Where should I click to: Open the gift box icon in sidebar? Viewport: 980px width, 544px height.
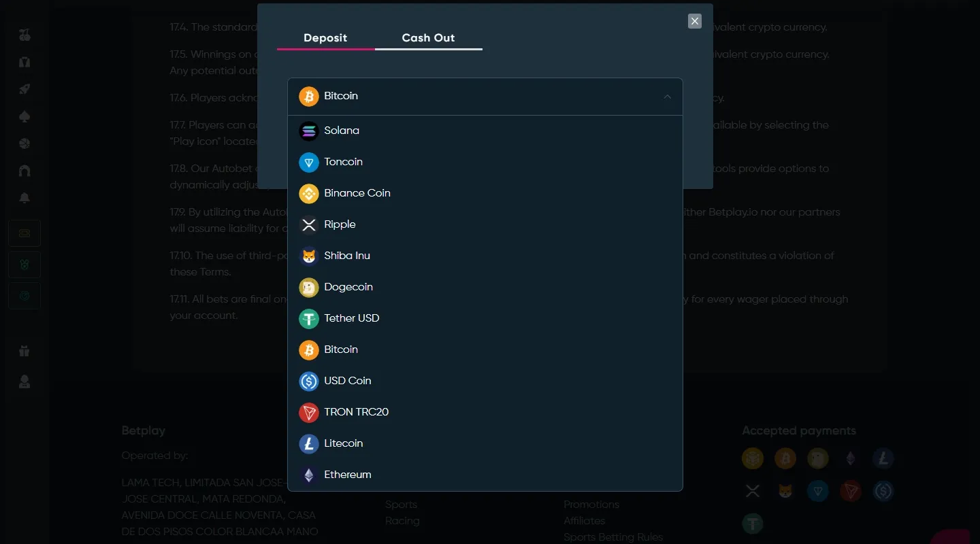point(24,352)
